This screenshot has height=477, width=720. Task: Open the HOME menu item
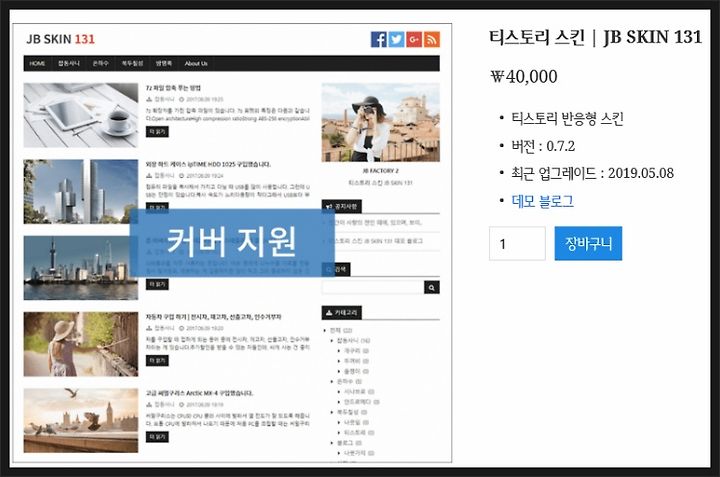pos(37,63)
